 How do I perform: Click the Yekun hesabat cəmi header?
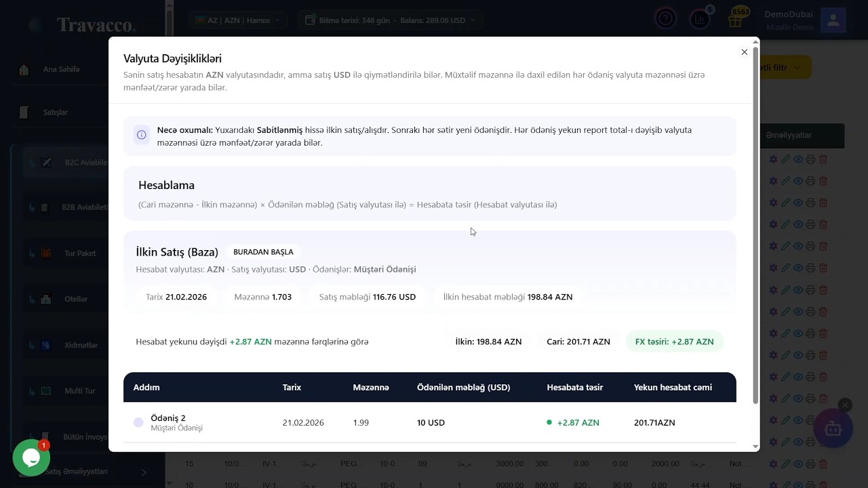coord(673,387)
